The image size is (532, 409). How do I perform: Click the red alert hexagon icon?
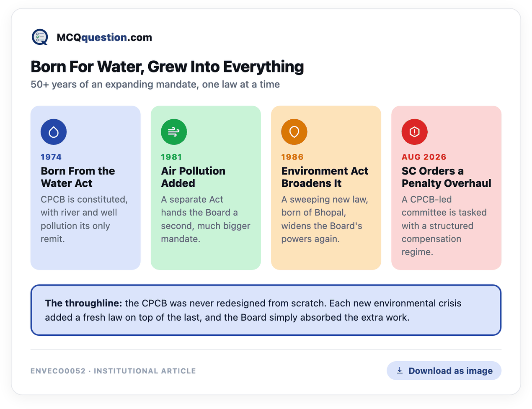coord(414,132)
